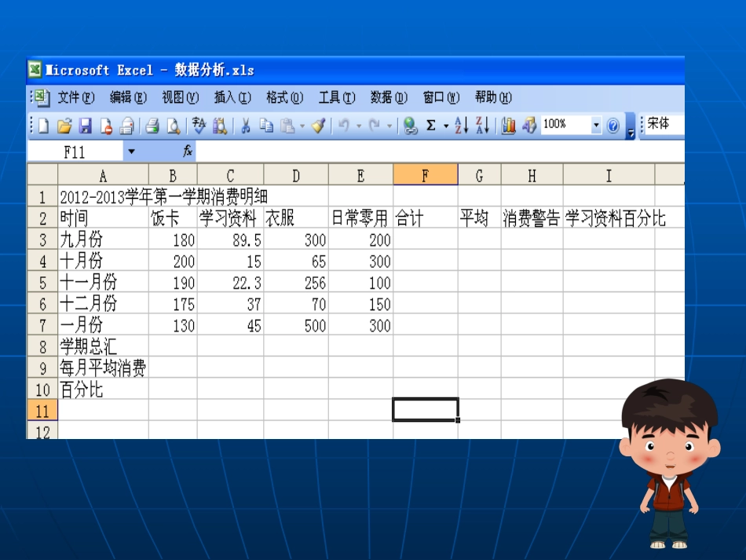Expand the Paste options dropdown arrow

tap(302, 126)
